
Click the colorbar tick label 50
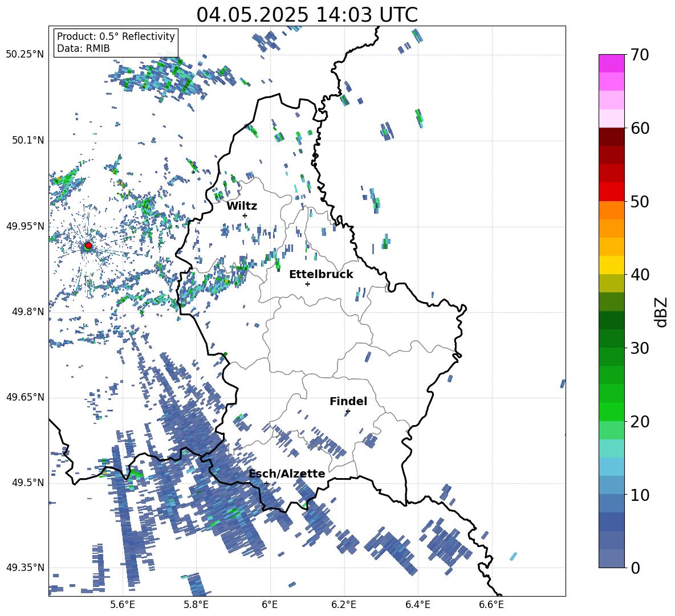[x=639, y=201]
